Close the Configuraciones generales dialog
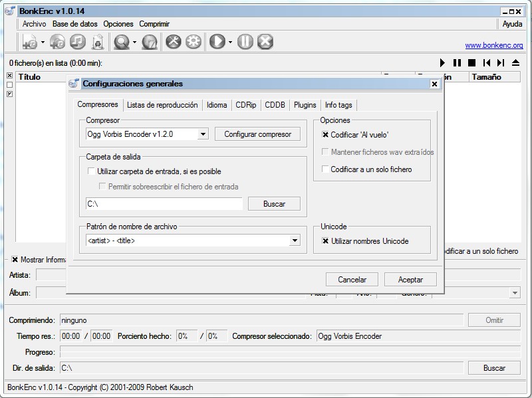This screenshot has height=398, width=532. (x=434, y=84)
